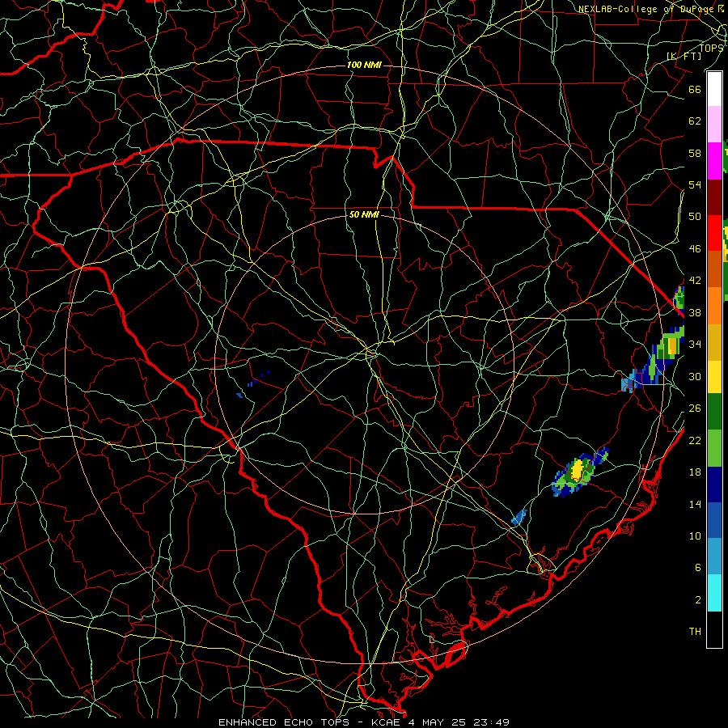This screenshot has width=728, height=728.
Task: Click the 50 NMI range ring label
Action: pyautogui.click(x=365, y=214)
